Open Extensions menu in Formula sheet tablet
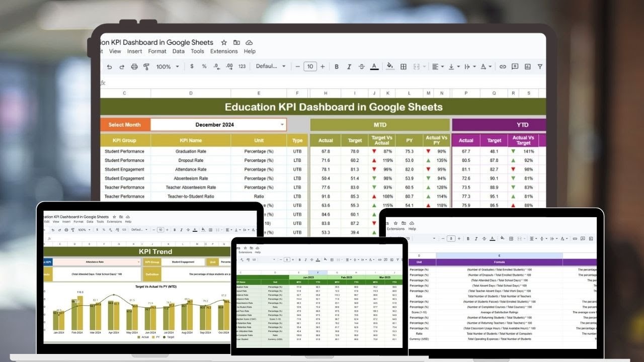644x362 pixels. pos(395,229)
